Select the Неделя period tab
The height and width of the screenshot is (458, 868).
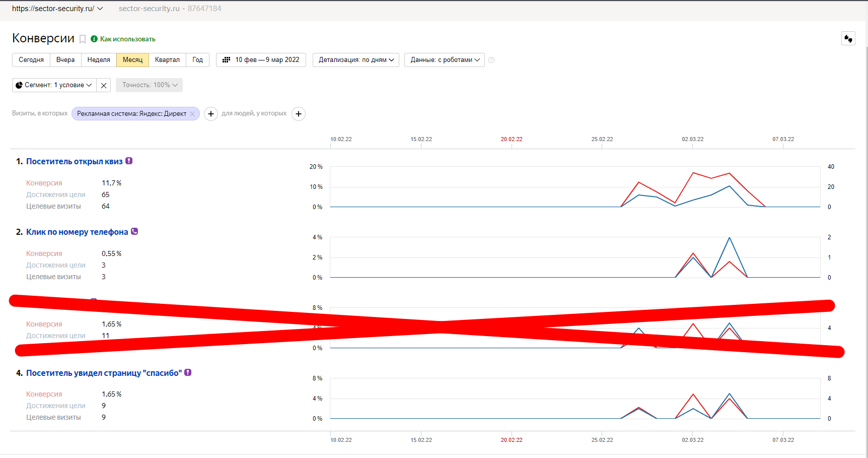point(99,60)
